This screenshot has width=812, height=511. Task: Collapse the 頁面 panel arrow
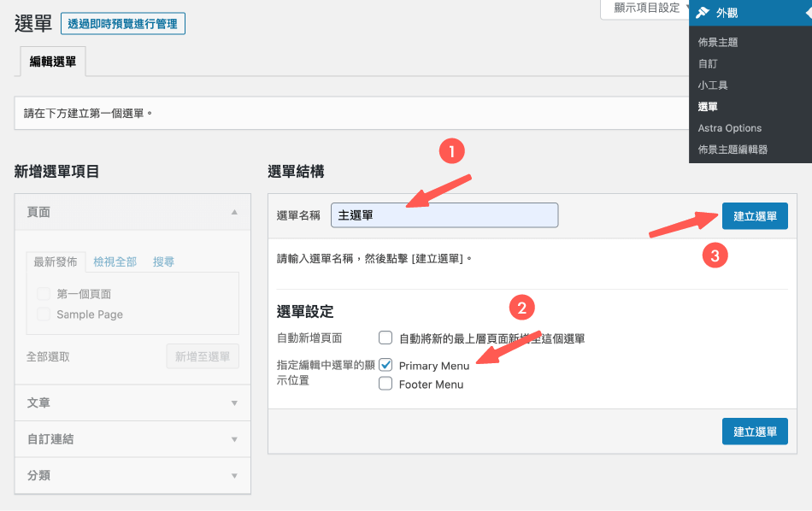[234, 212]
